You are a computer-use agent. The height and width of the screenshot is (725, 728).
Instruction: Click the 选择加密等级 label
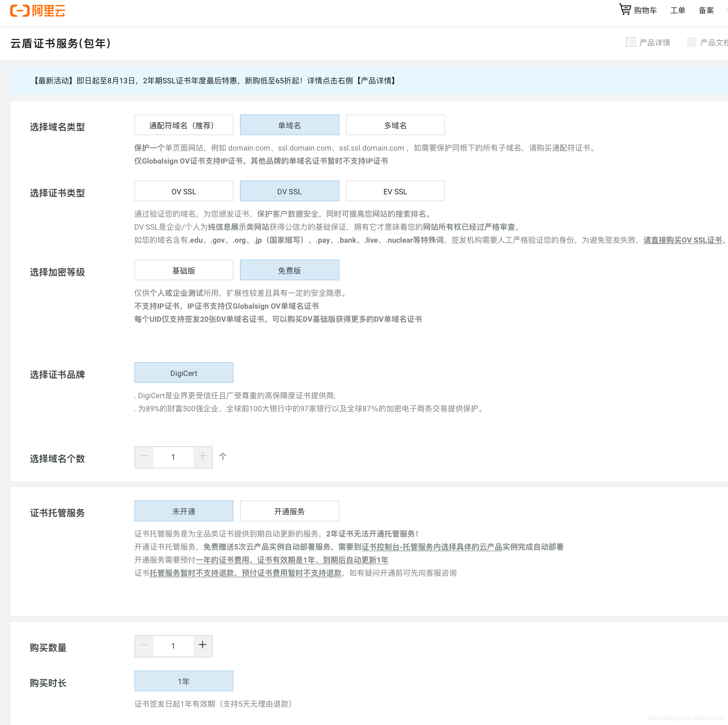coord(57,272)
